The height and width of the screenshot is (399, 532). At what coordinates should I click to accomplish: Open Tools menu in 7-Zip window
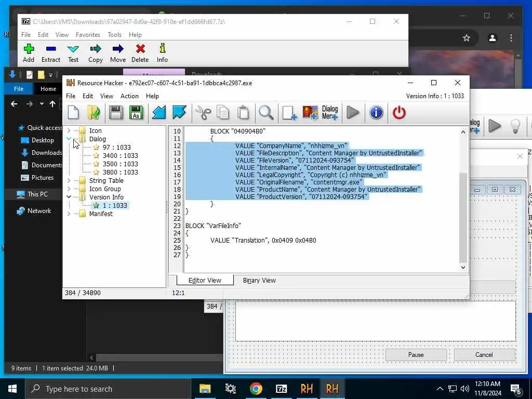(115, 35)
